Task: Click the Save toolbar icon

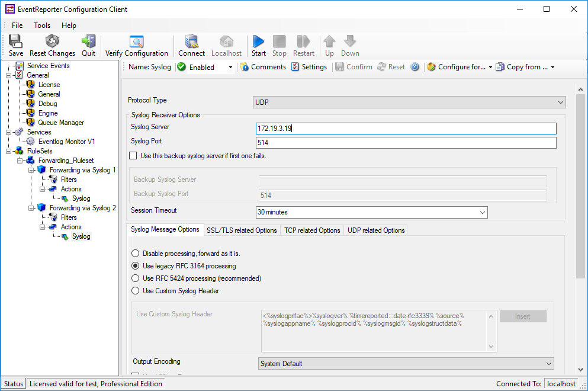Action: (x=15, y=41)
